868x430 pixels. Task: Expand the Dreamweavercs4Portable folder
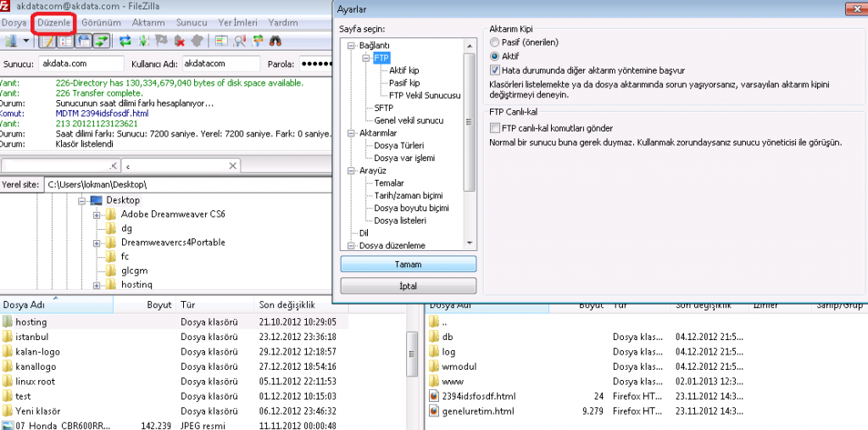(x=97, y=243)
